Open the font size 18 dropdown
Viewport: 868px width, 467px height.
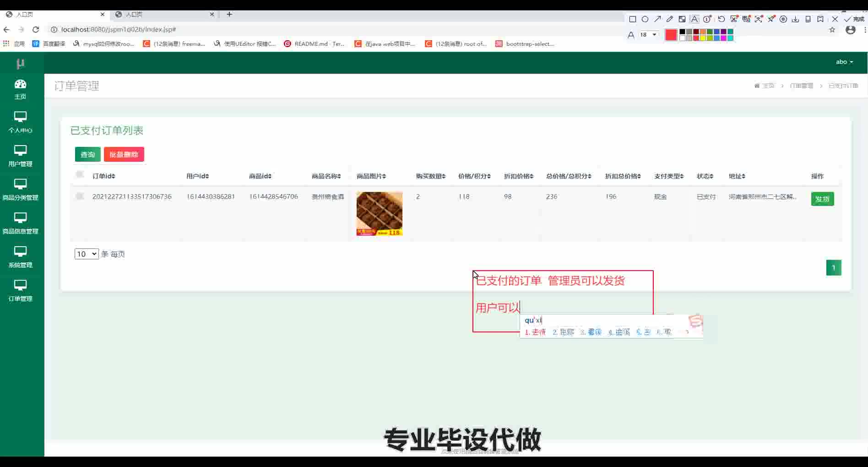(649, 35)
